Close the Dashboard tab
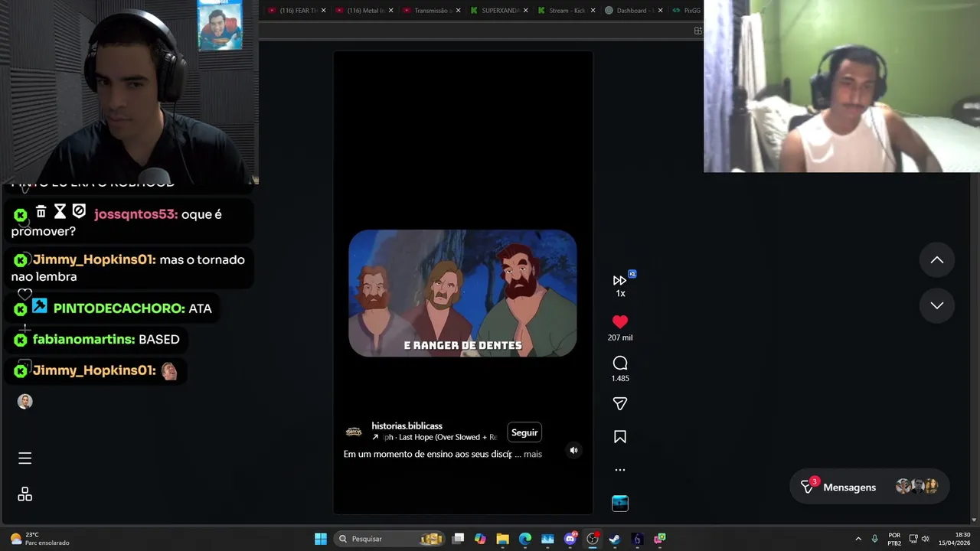This screenshot has width=980, height=551. tap(659, 11)
